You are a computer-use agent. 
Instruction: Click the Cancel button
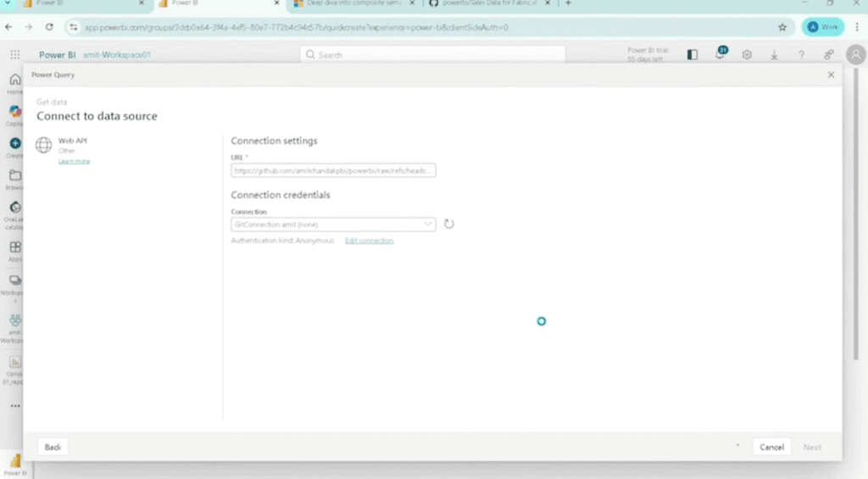click(771, 447)
